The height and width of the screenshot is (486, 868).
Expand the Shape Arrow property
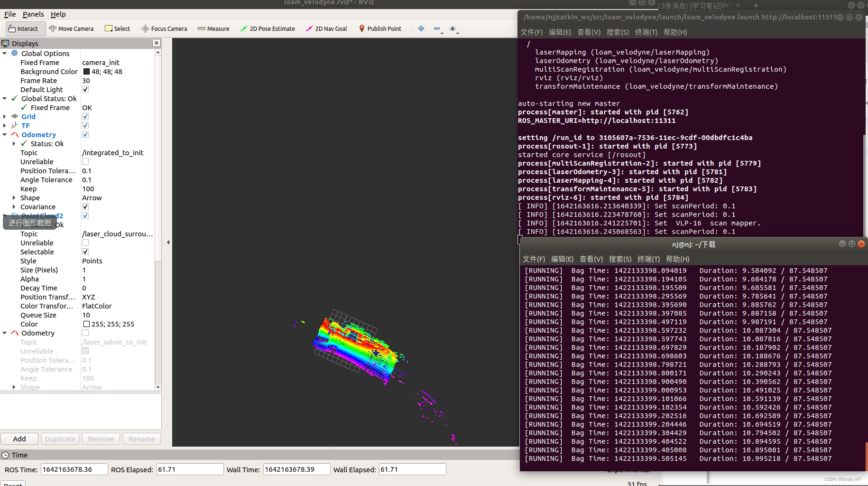(x=14, y=197)
